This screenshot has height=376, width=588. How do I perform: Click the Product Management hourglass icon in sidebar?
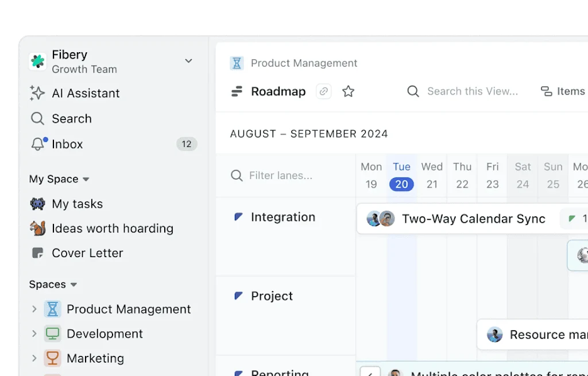(x=52, y=309)
